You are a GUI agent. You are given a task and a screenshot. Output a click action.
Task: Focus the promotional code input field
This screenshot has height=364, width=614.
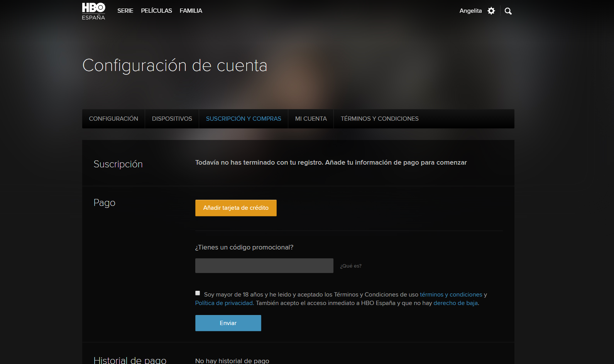(264, 266)
